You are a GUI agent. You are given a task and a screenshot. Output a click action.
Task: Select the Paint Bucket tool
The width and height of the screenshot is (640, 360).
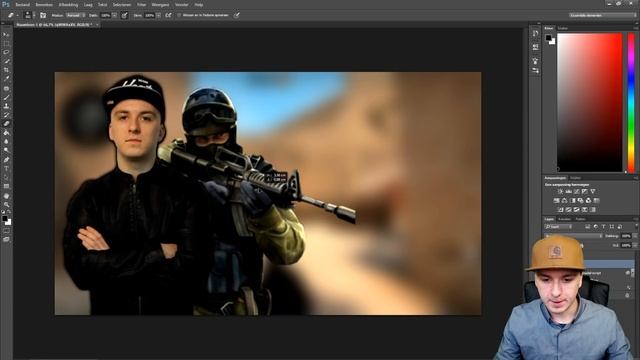click(6, 133)
